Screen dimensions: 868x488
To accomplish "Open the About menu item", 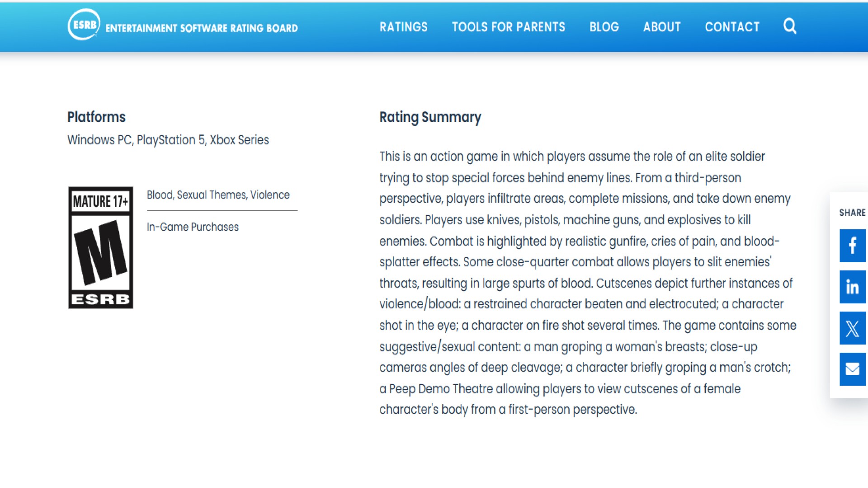I will pos(661,27).
